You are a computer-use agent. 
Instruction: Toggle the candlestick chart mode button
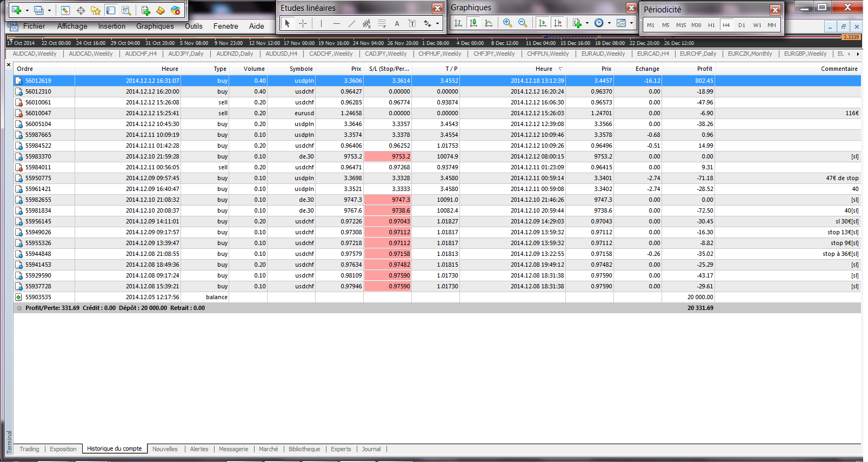point(473,23)
